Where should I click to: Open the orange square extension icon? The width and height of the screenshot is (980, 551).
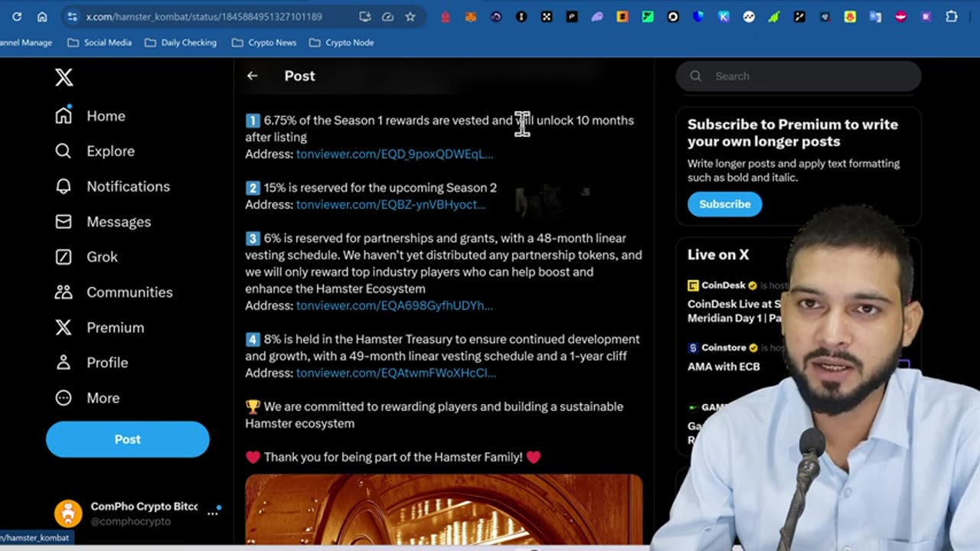pos(622,16)
